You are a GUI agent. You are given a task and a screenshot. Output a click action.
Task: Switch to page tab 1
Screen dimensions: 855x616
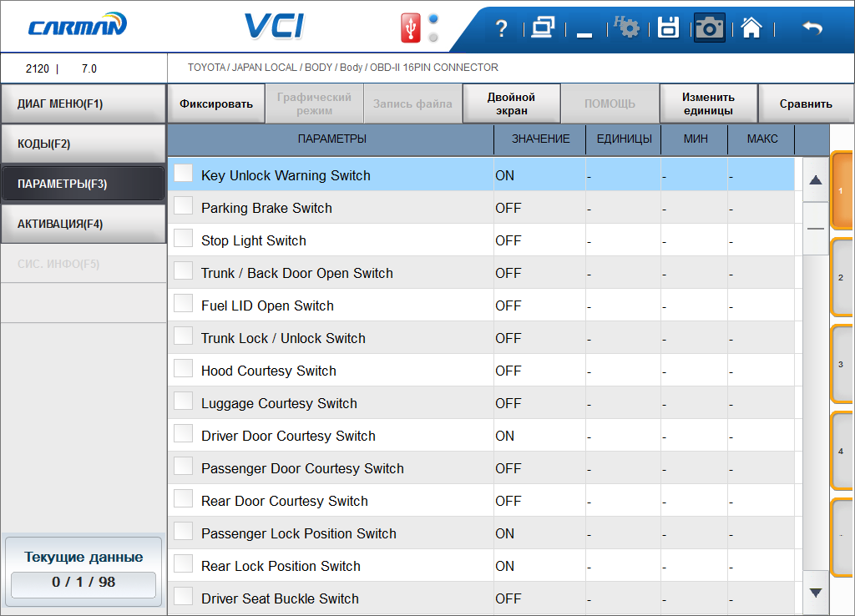click(842, 191)
